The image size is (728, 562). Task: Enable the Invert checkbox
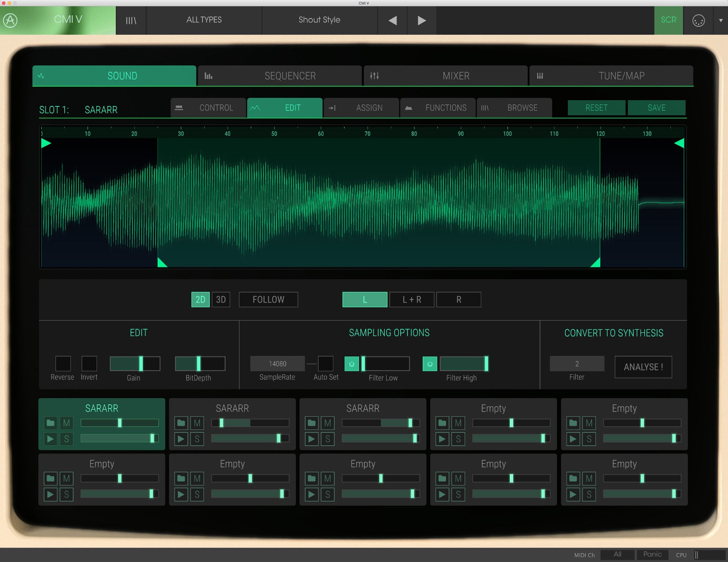89,363
